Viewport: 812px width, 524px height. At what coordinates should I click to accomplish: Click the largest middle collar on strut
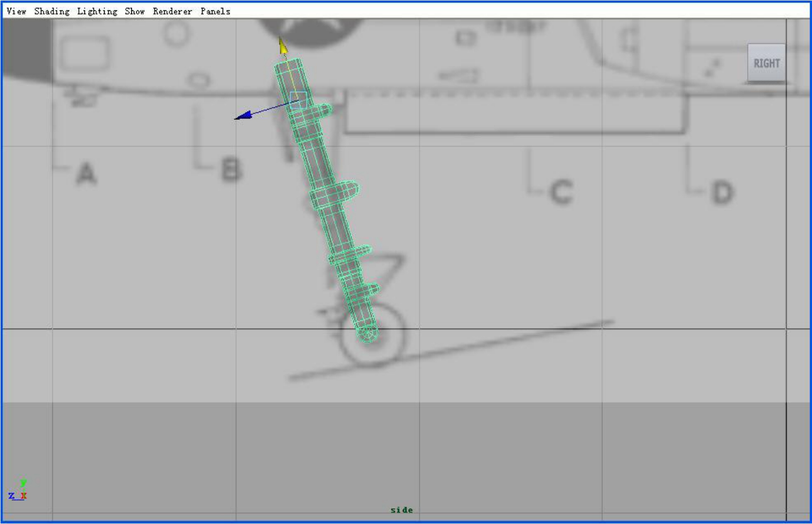pos(334,194)
